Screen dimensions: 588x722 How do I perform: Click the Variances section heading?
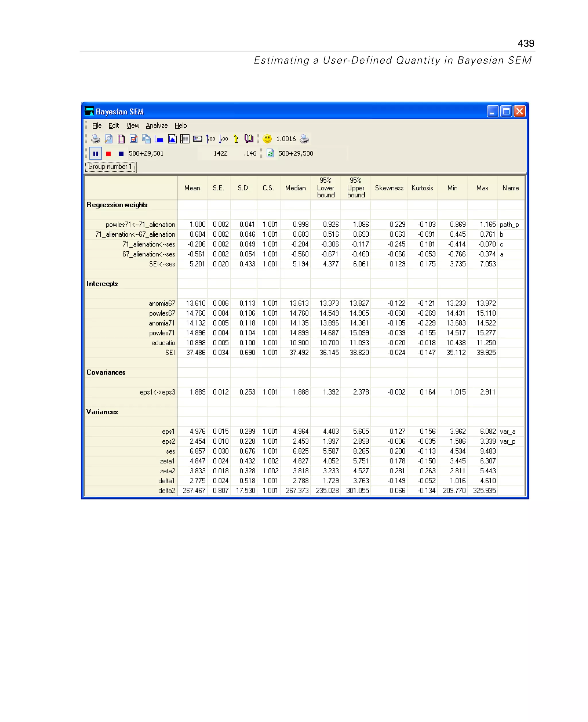coord(102,412)
